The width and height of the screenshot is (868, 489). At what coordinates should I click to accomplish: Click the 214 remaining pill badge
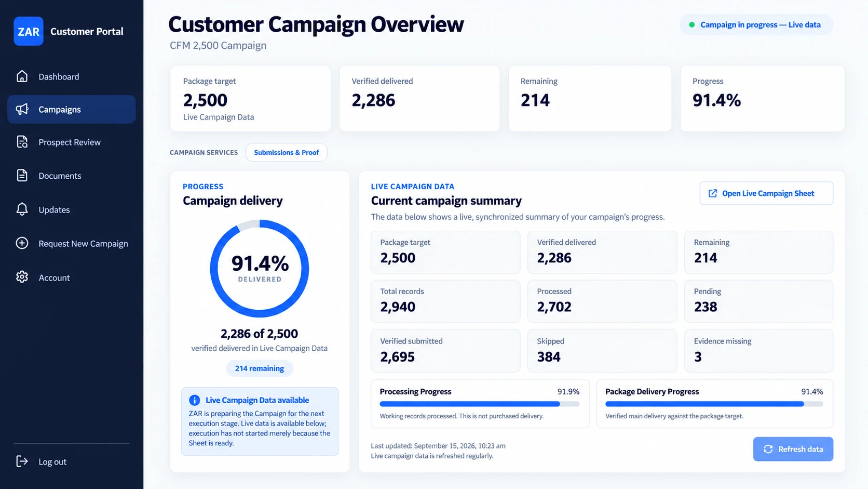click(259, 368)
